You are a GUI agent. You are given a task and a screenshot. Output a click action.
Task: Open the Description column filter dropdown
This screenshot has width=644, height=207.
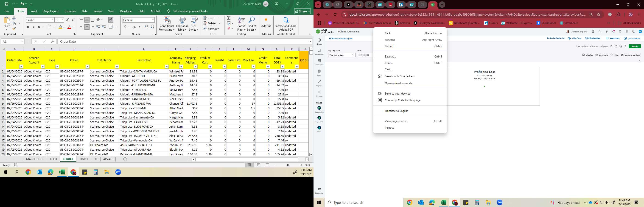[166, 67]
